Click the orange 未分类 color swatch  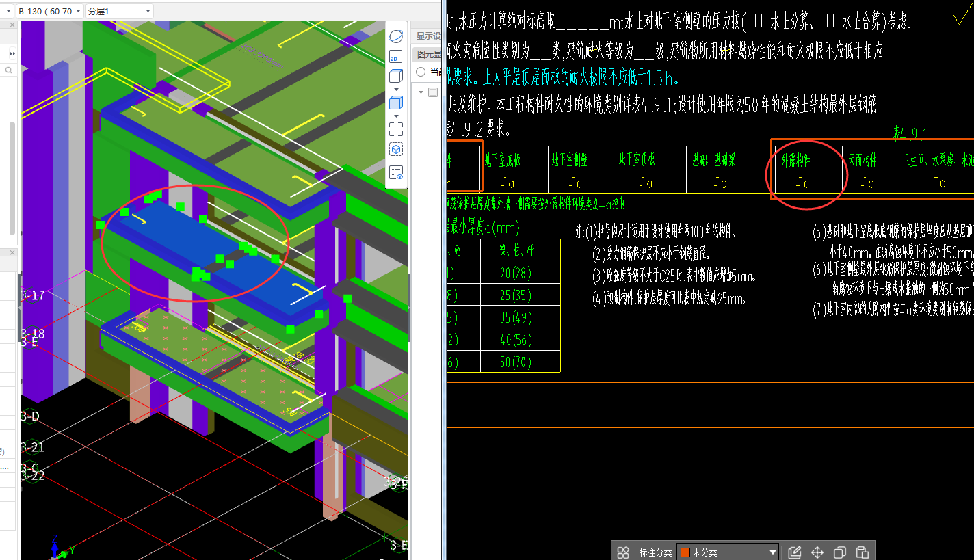tap(685, 552)
